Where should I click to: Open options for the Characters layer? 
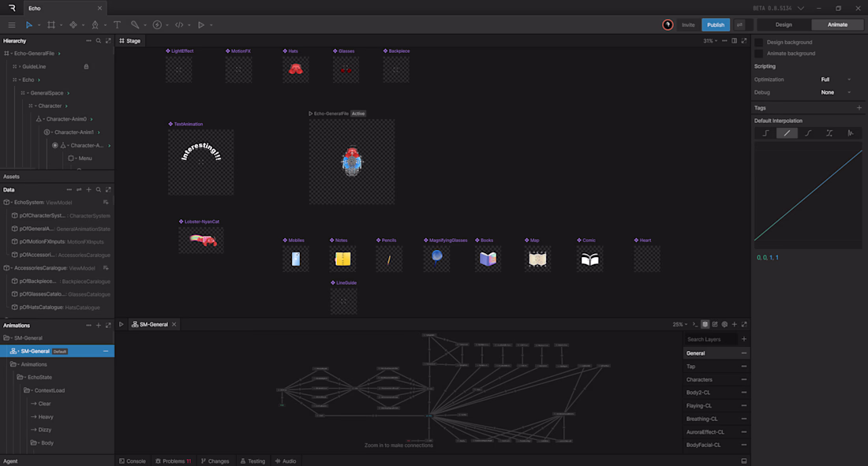click(x=744, y=380)
